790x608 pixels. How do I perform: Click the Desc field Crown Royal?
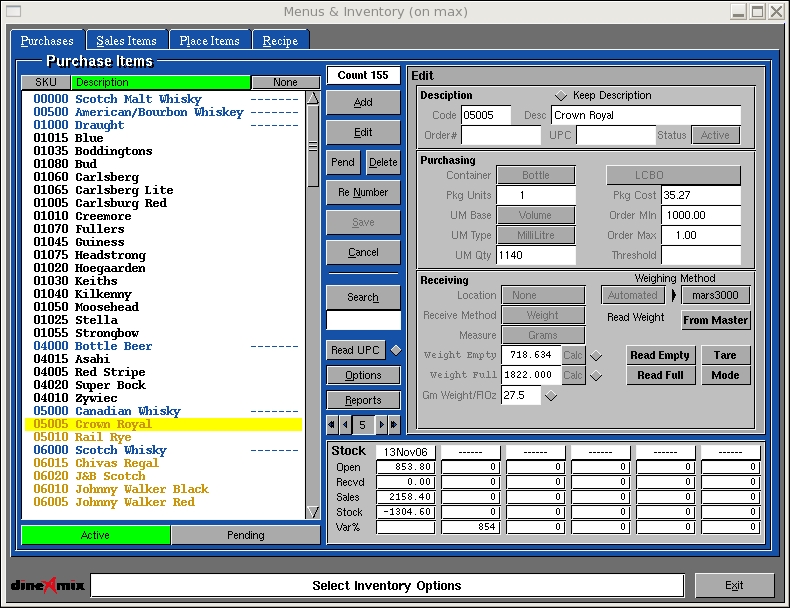646,115
